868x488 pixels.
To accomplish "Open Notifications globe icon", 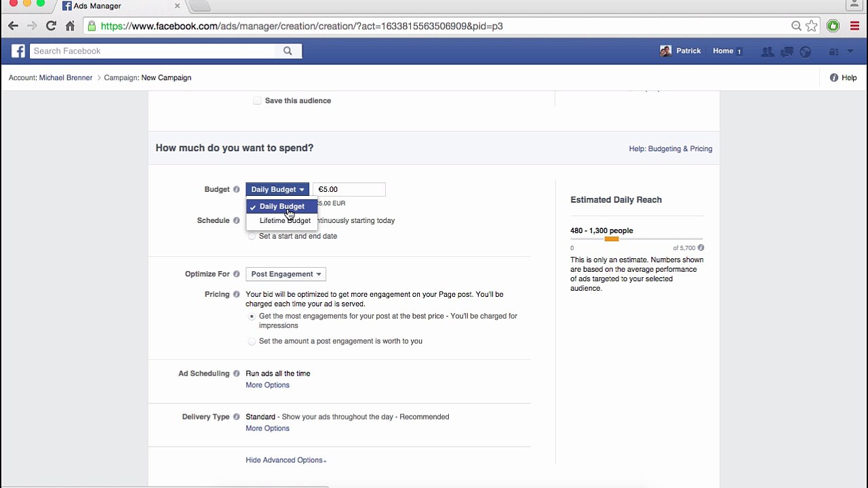I will (806, 52).
